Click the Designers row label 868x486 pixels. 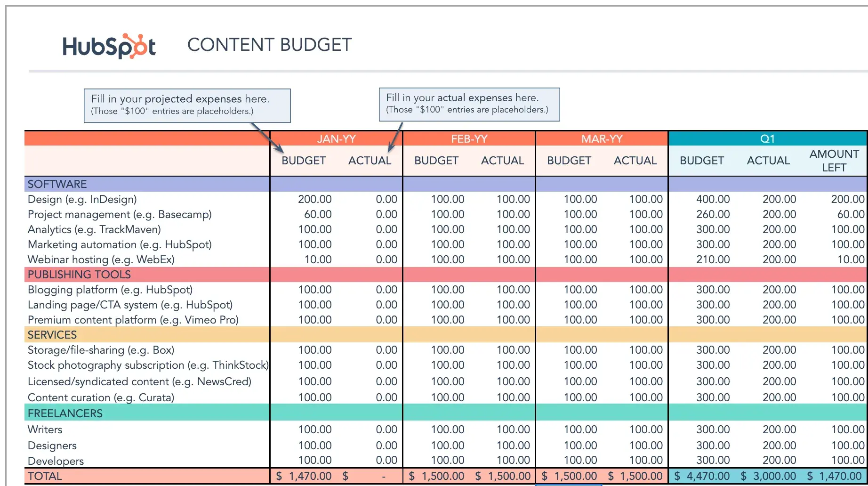(x=52, y=445)
